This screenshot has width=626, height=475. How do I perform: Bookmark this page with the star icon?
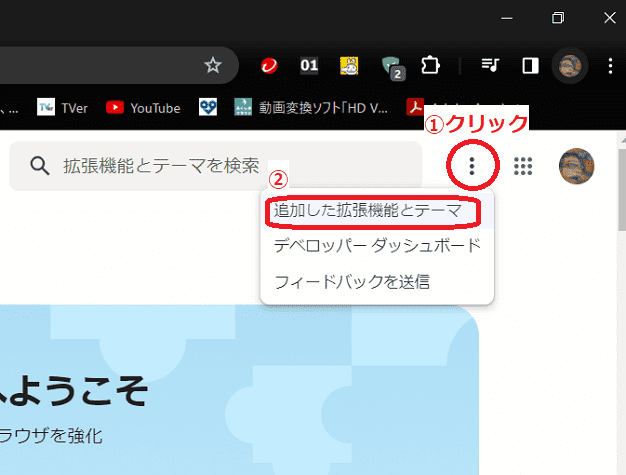[x=212, y=66]
